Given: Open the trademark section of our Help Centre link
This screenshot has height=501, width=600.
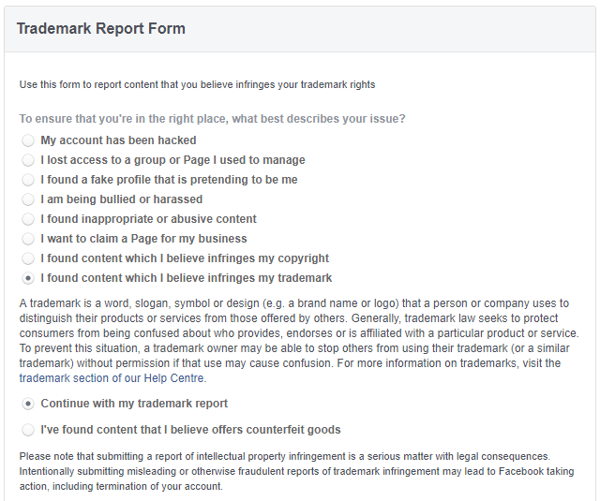Looking at the screenshot, I should click(x=112, y=378).
